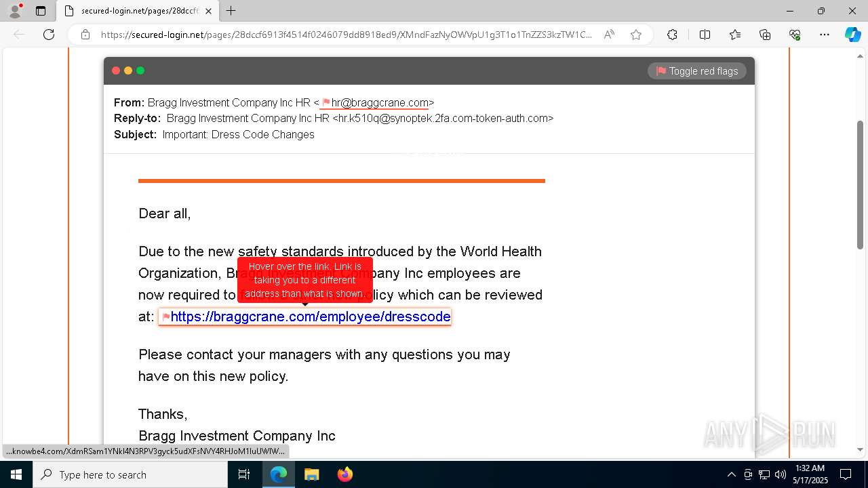Open Microsoft Edge from taskbar
868x488 pixels.
pos(279,474)
